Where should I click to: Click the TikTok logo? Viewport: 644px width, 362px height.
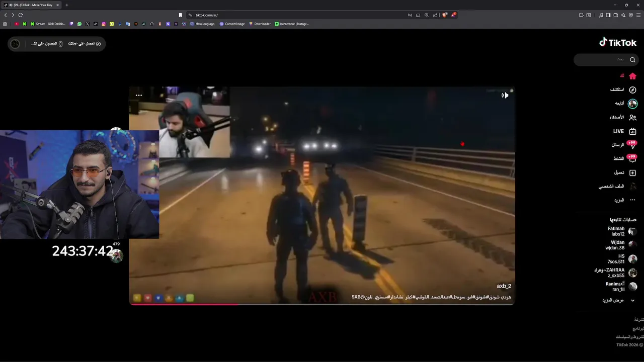pos(618,43)
